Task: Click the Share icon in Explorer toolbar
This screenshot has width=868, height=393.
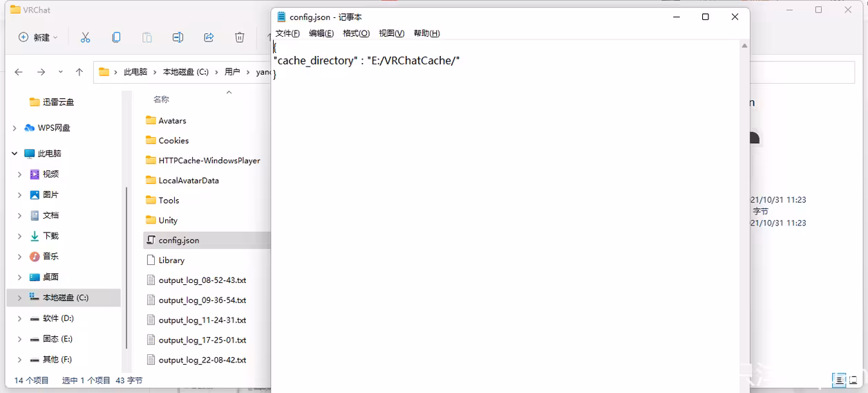Action: (x=209, y=37)
